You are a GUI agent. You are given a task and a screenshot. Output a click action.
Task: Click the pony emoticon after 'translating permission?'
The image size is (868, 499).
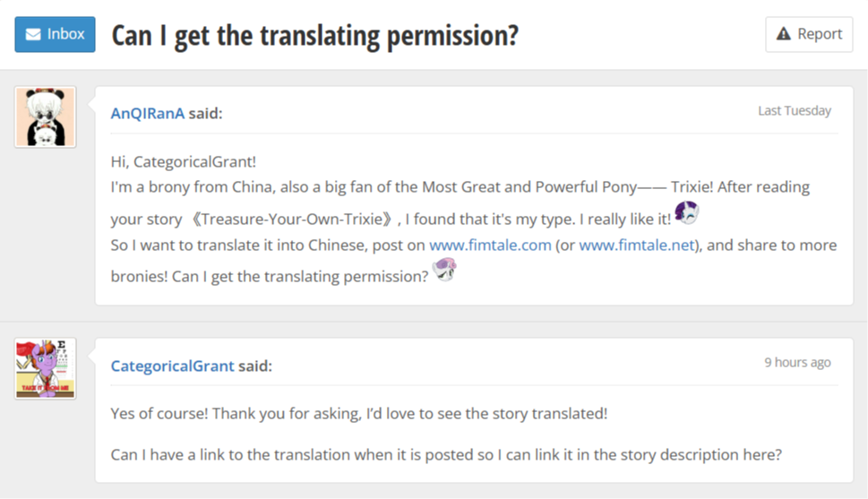point(444,271)
